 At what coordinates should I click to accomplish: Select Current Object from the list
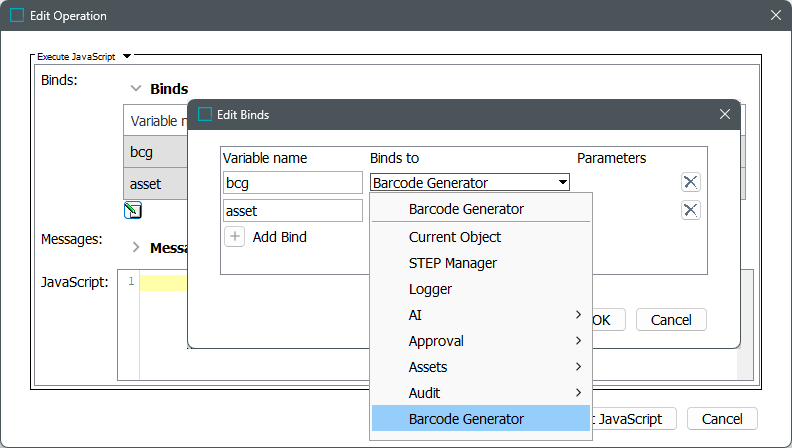(455, 237)
